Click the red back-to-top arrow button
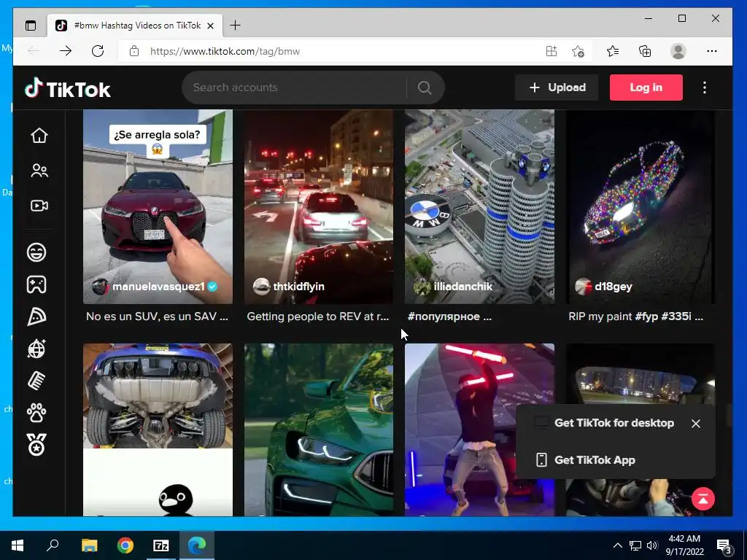The height and width of the screenshot is (560, 747). coord(703,499)
